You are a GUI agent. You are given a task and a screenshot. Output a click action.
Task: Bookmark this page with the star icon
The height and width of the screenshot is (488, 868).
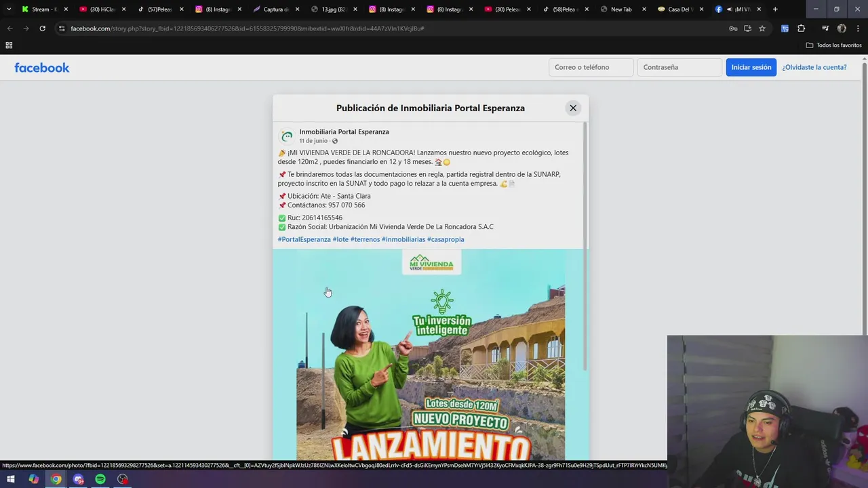[762, 28]
